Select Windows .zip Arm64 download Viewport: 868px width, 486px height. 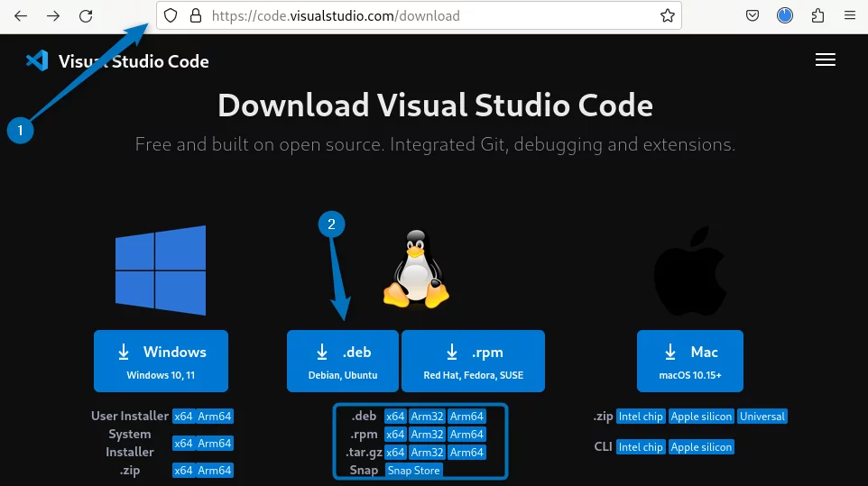click(x=215, y=471)
